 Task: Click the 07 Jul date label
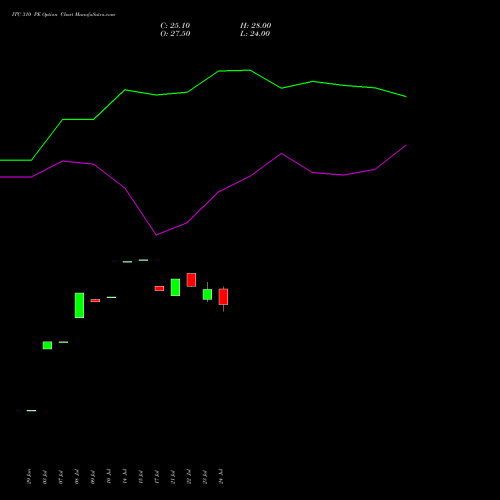tap(61, 477)
